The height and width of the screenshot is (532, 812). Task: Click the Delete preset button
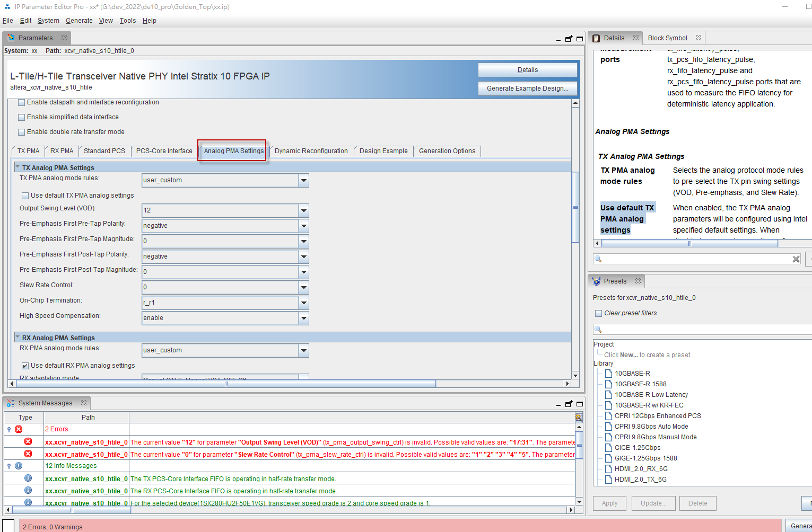(x=698, y=503)
